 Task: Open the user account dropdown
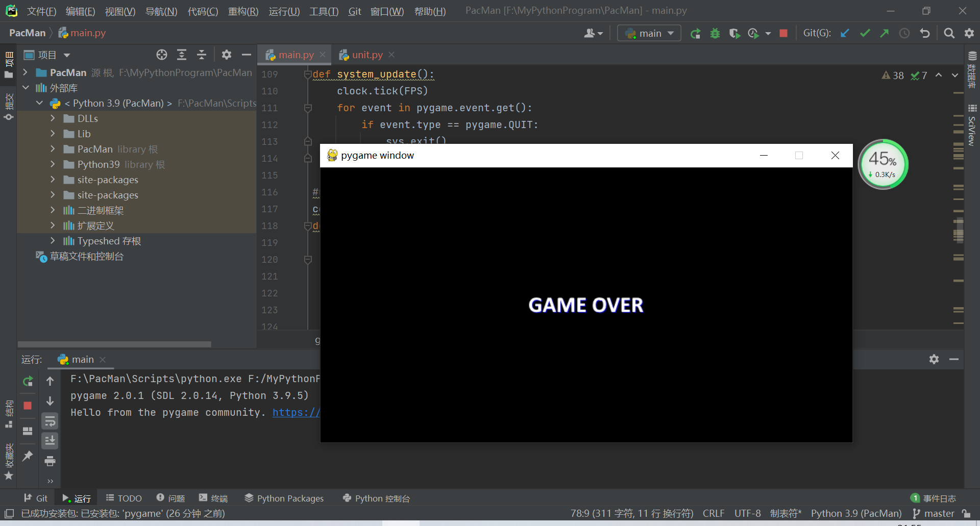[x=594, y=33]
